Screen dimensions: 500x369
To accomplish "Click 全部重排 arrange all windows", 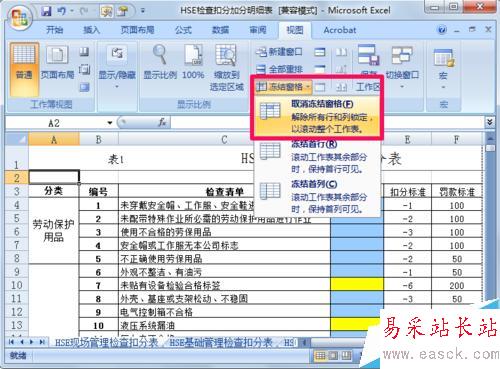I will (x=279, y=69).
